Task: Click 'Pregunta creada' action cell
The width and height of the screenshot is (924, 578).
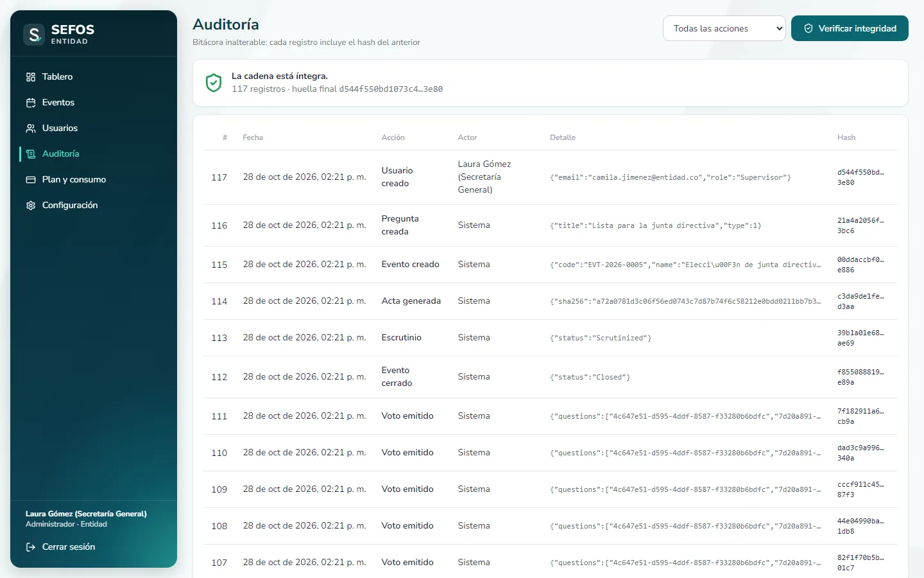Action: click(x=400, y=225)
